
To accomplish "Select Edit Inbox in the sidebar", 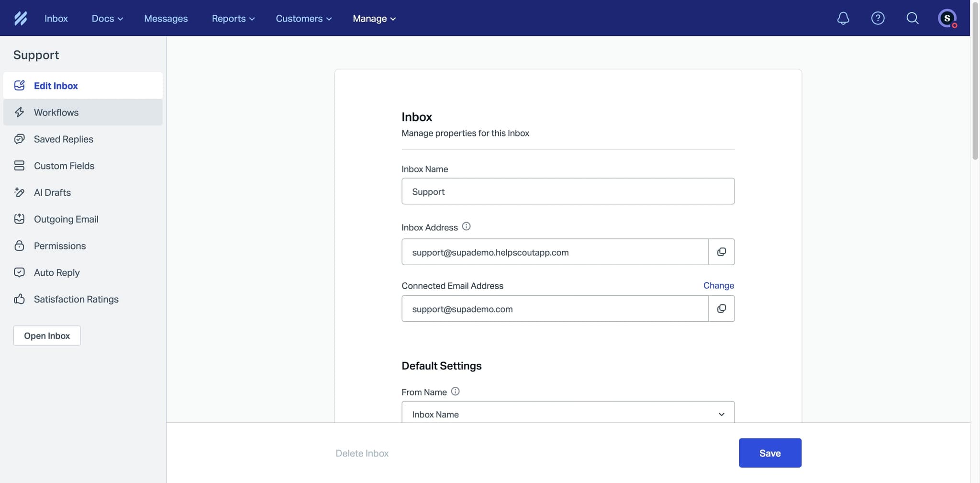I will pyautogui.click(x=56, y=85).
